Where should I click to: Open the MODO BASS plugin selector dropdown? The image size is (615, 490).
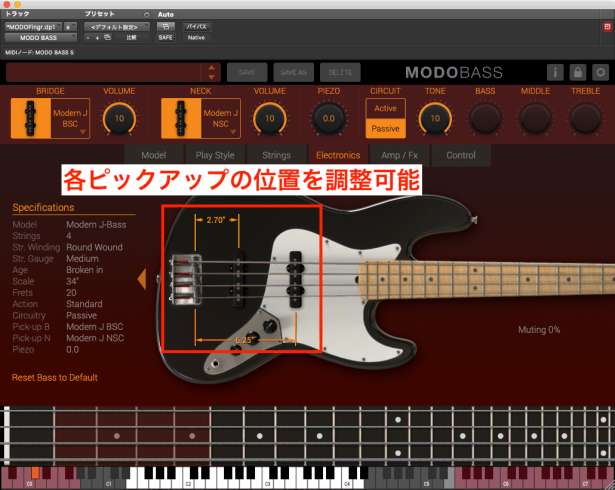click(41, 38)
